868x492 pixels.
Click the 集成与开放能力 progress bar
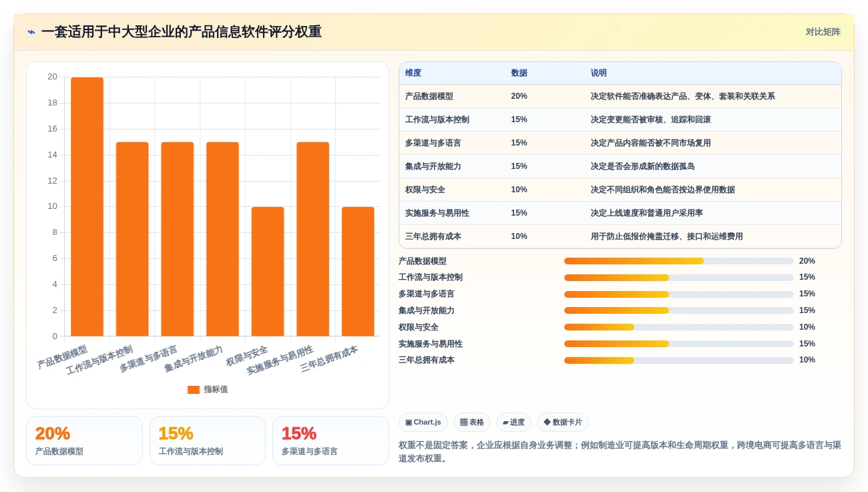[679, 310]
